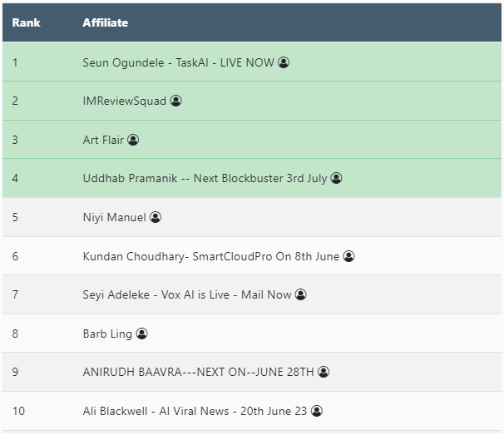
Task: Click Ali Blackwell's profile icon
Action: (316, 411)
